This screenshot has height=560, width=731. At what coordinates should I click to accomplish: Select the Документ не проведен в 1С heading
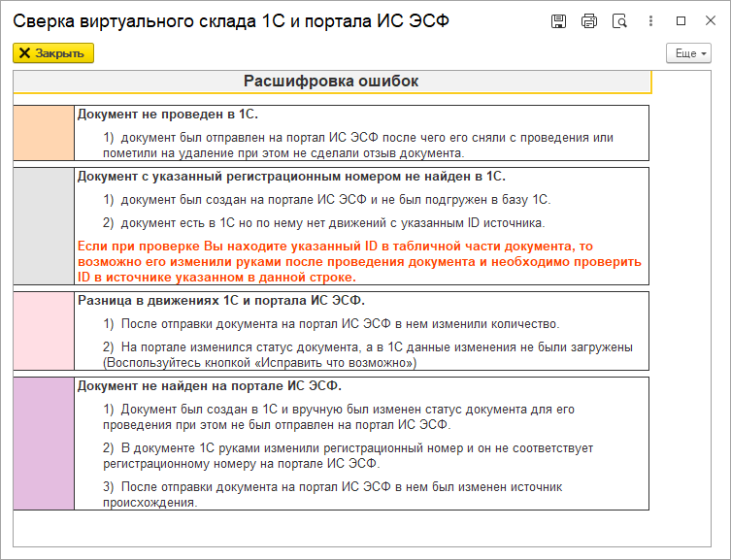point(168,115)
